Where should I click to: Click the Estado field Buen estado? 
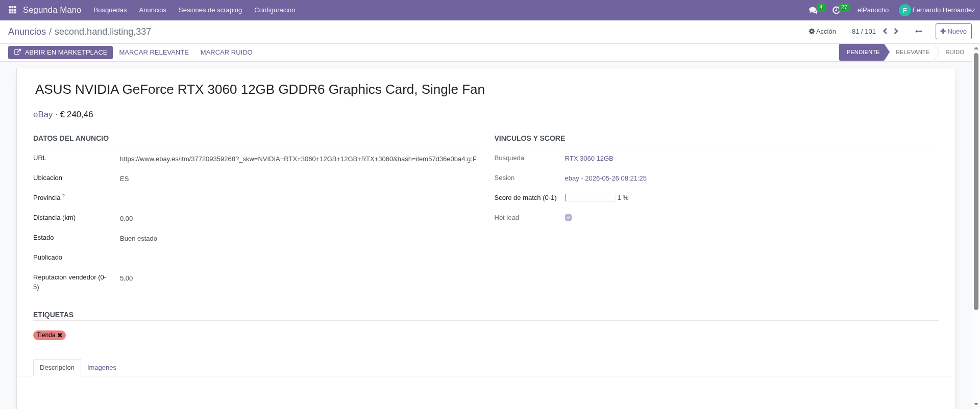[298, 238]
